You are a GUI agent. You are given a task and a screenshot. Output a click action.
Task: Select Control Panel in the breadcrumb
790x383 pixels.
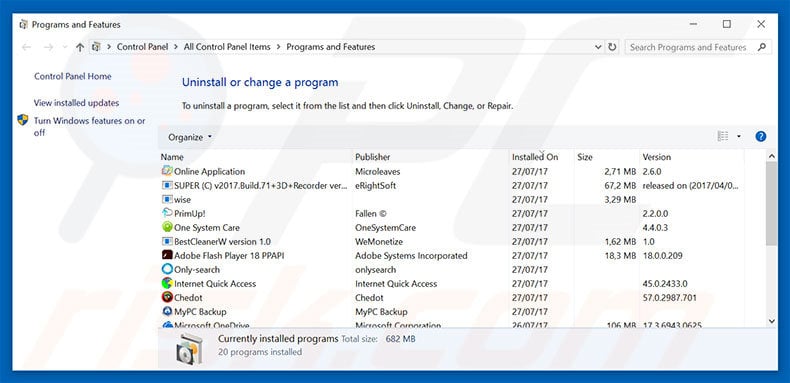(143, 47)
